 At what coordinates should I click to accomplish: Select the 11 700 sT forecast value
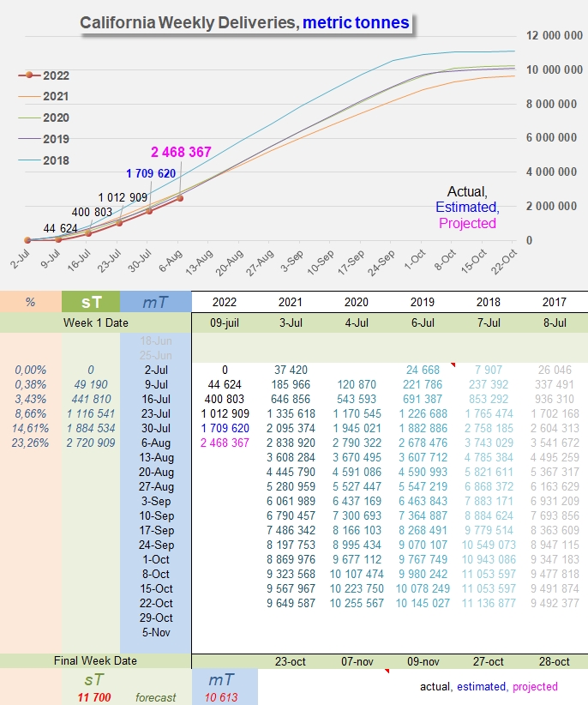coord(94,697)
